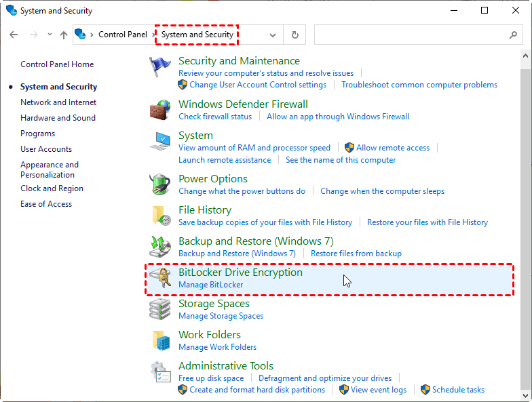Expand the breadcrumb chevron before Control Panel

pyautogui.click(x=92, y=35)
